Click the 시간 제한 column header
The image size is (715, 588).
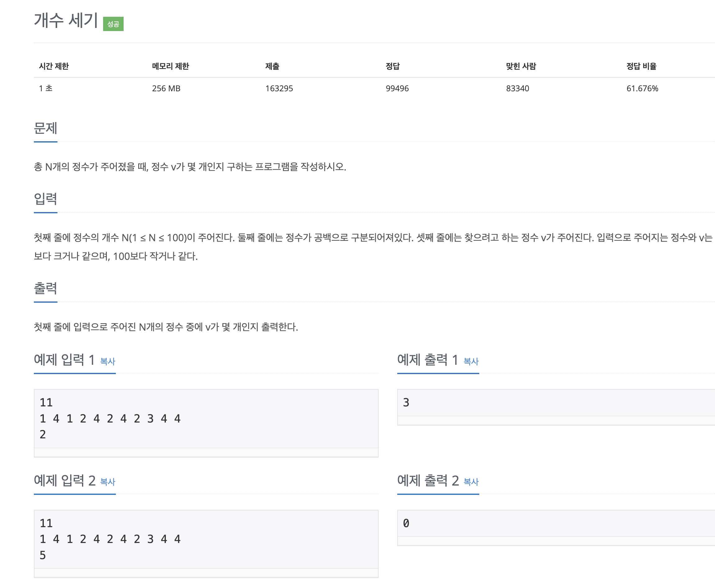click(x=54, y=66)
